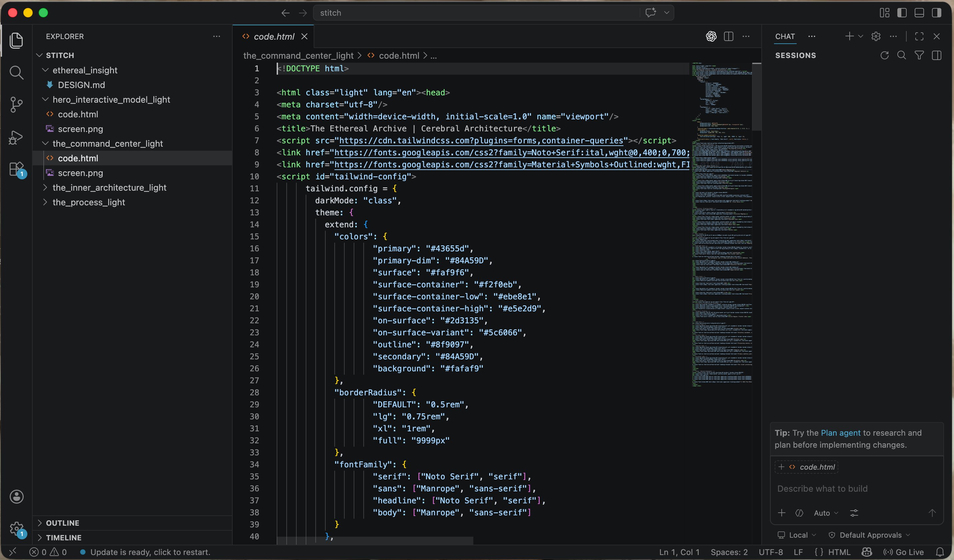Customize layout from title bar
Viewport: 954px width, 560px height.
[x=885, y=13]
